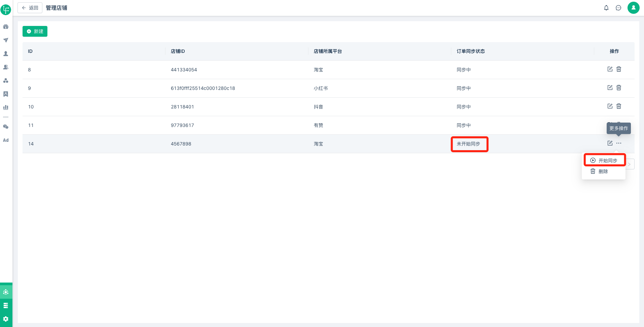Image resolution: width=644 pixels, height=327 pixels.
Task: Edit store 4567898 row
Action: pyautogui.click(x=610, y=143)
